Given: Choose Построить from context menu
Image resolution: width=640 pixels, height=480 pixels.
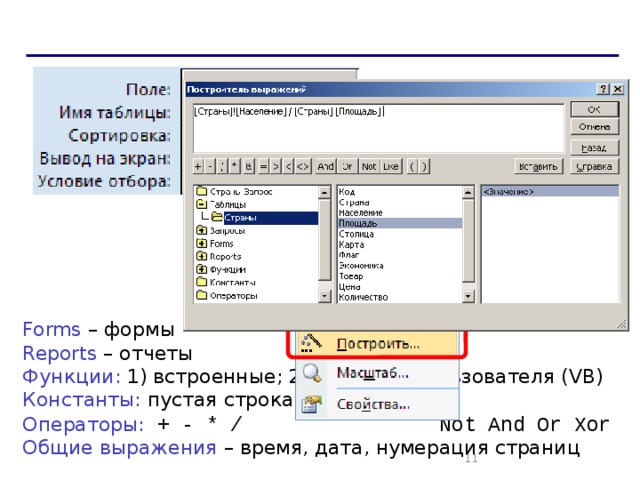Looking at the screenshot, I should (378, 344).
